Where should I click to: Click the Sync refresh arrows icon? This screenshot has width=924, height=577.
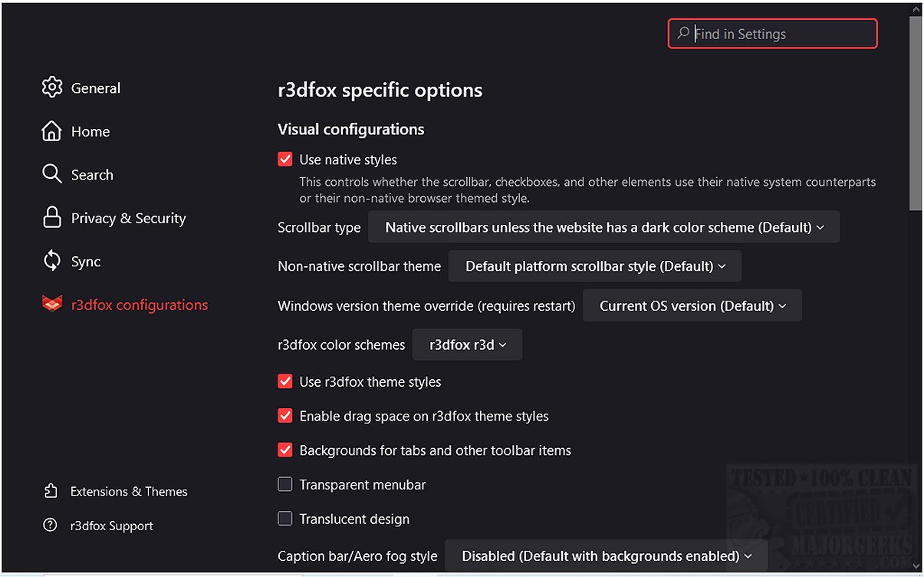(x=52, y=261)
